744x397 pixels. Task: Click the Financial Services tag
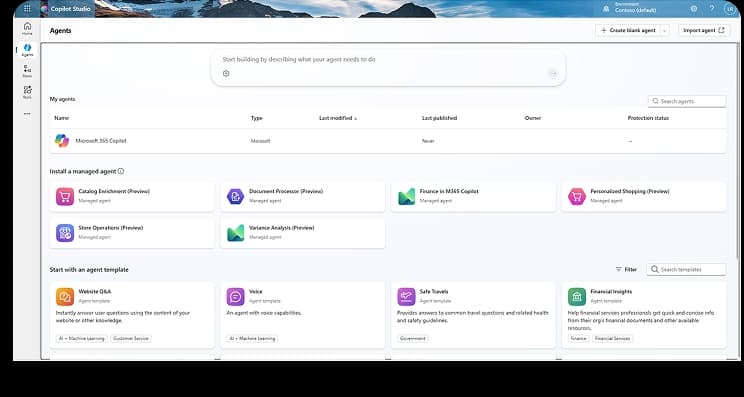(x=613, y=339)
